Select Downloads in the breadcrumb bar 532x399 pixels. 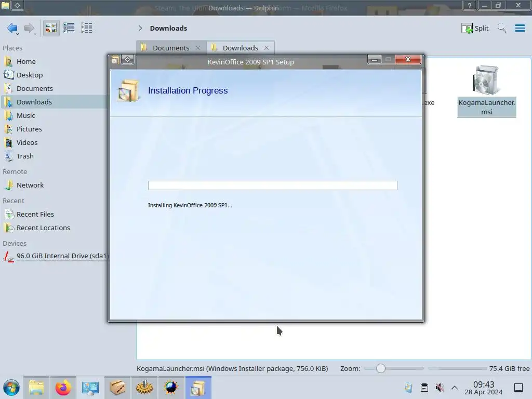[x=169, y=28]
